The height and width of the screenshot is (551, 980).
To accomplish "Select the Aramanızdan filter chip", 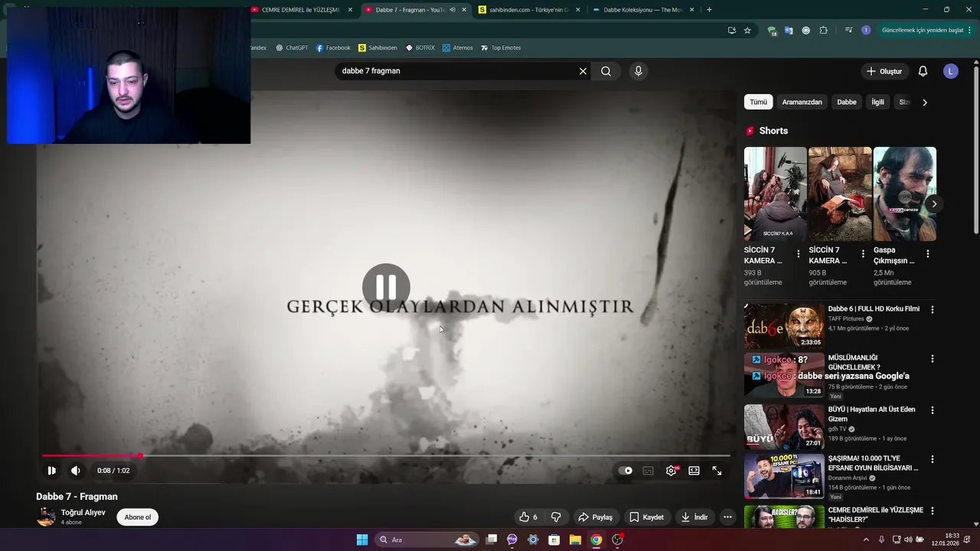I will coord(802,102).
